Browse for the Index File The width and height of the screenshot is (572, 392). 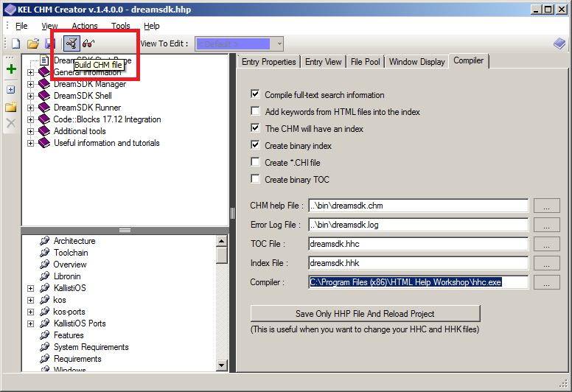[x=546, y=263]
